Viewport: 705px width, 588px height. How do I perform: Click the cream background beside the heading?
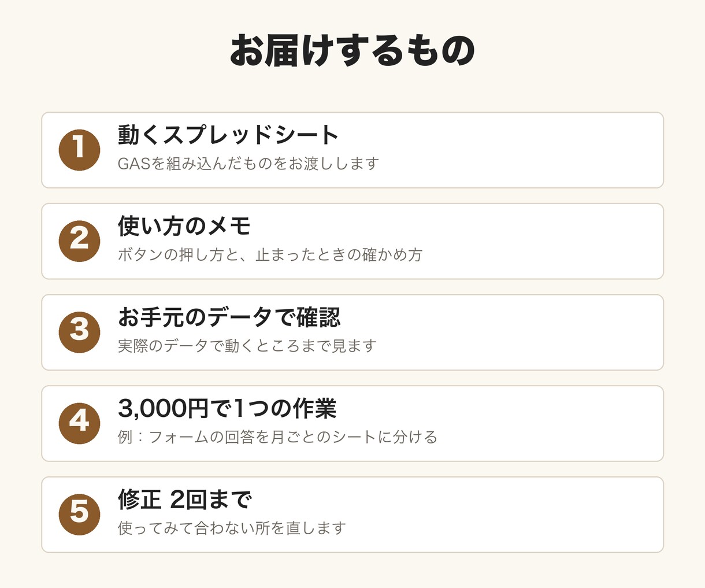(x=578, y=51)
